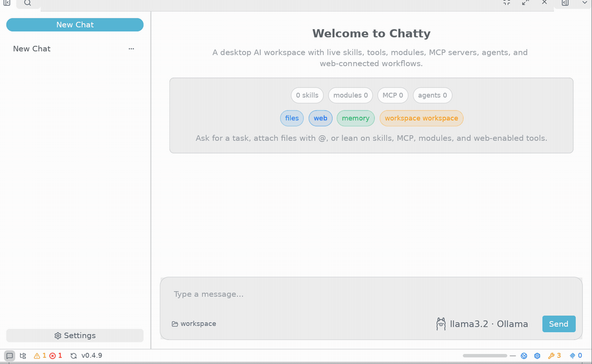Open the tree view icon in status bar
592x364 pixels.
pos(23,356)
